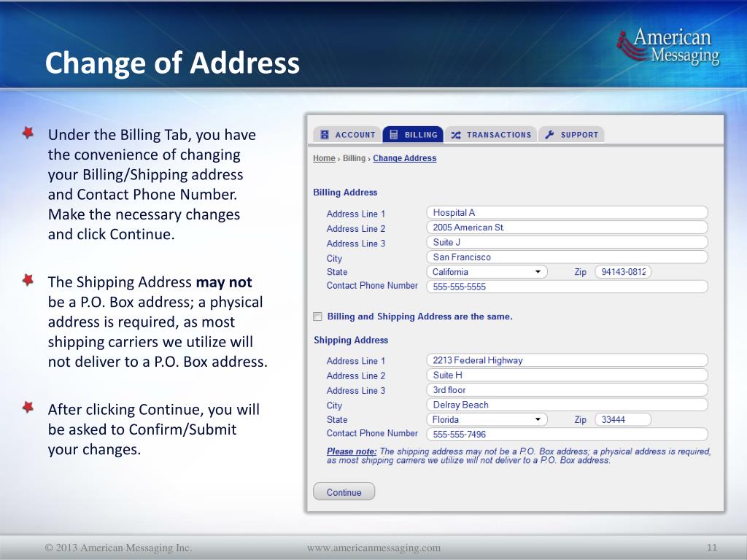Viewport: 747px width, 560px height.
Task: Switch to the Billing tab
Action: (413, 135)
